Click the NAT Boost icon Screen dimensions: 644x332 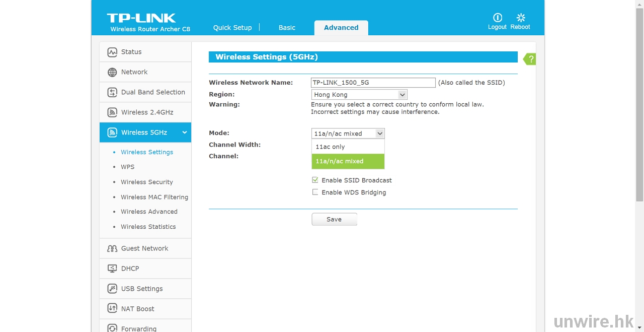point(112,309)
